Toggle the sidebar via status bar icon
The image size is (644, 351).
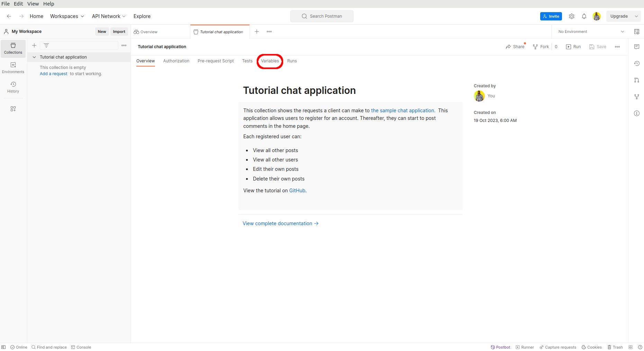click(x=3, y=347)
